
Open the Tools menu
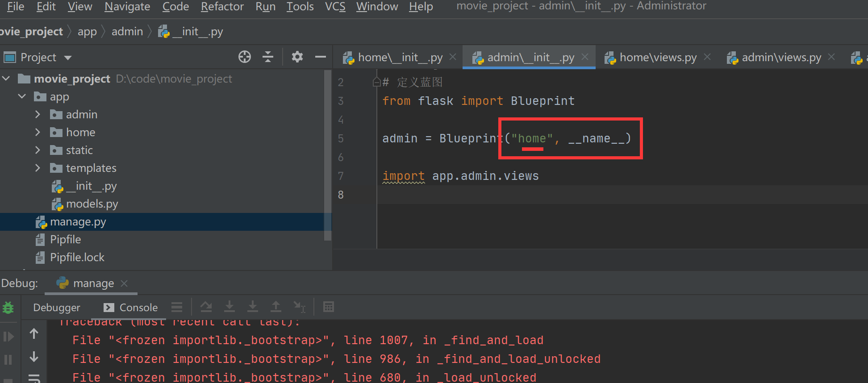tap(300, 6)
